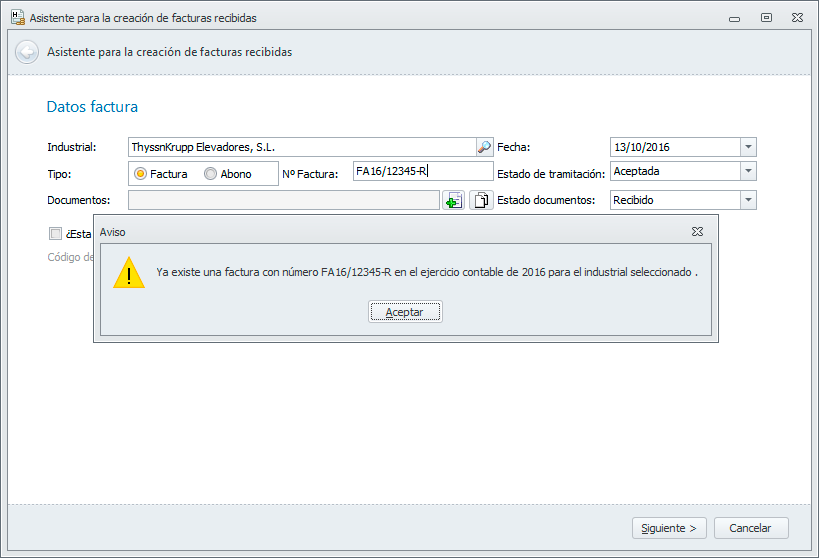This screenshot has height=558, width=819.
Task: Close the Aviso dialog with X
Action: (x=697, y=231)
